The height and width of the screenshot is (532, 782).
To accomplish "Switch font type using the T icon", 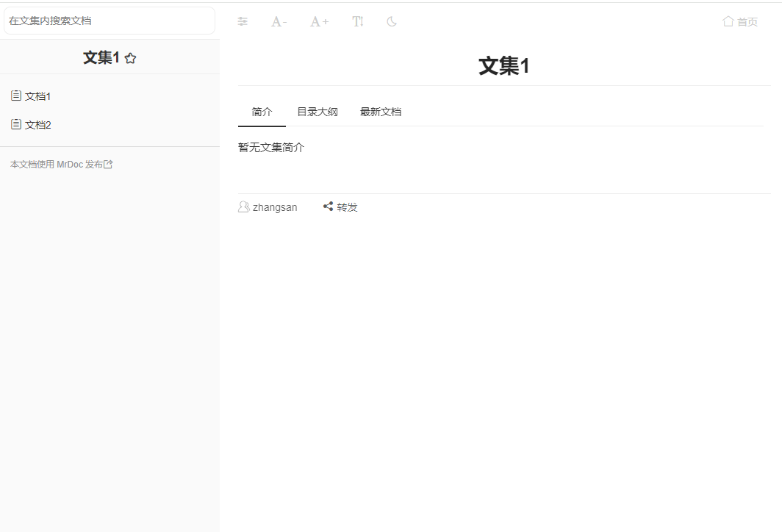I will 358,22.
